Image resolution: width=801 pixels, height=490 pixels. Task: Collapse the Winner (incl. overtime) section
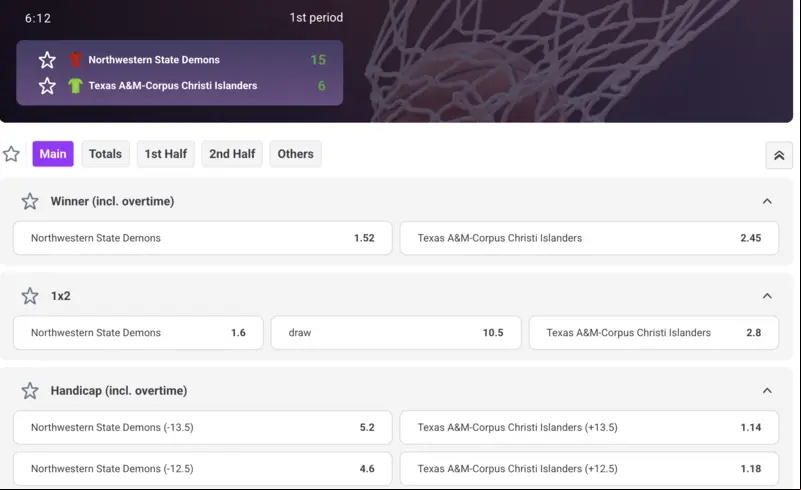click(767, 201)
